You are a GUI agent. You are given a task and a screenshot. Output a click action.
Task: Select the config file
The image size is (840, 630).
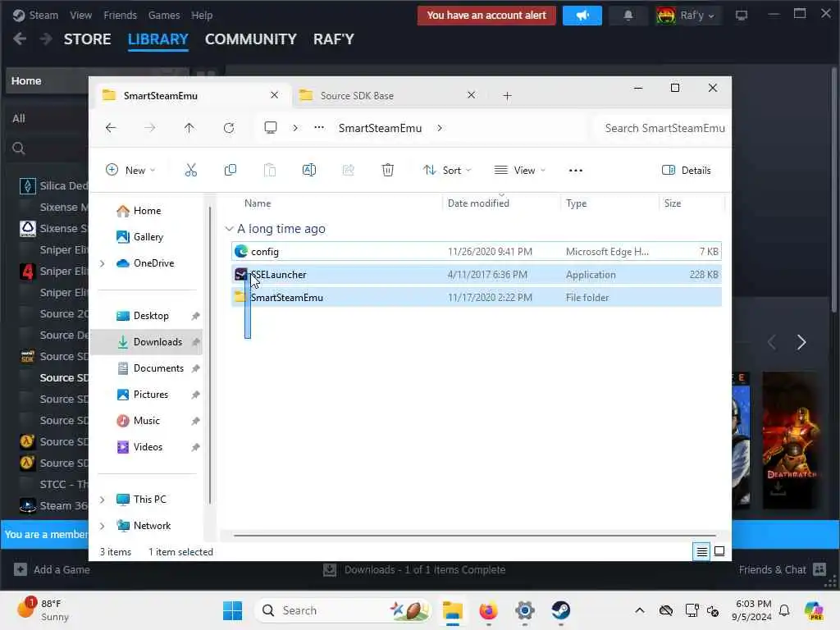pyautogui.click(x=477, y=251)
